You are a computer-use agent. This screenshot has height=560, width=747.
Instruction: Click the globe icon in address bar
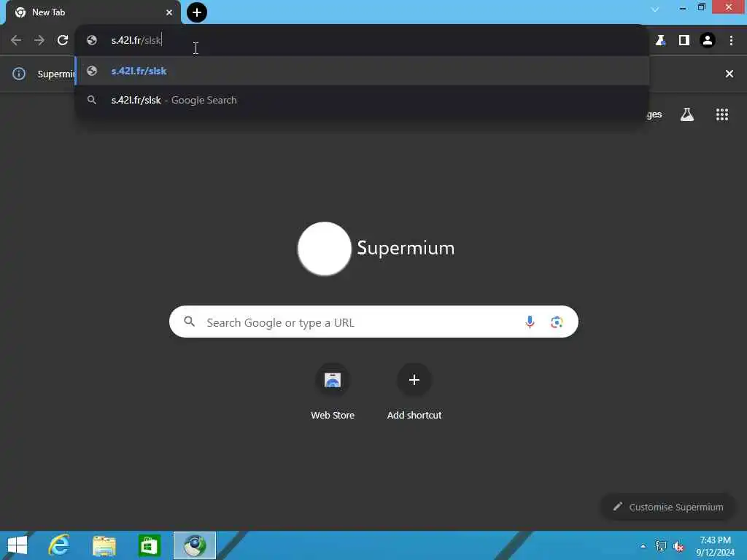tap(92, 41)
